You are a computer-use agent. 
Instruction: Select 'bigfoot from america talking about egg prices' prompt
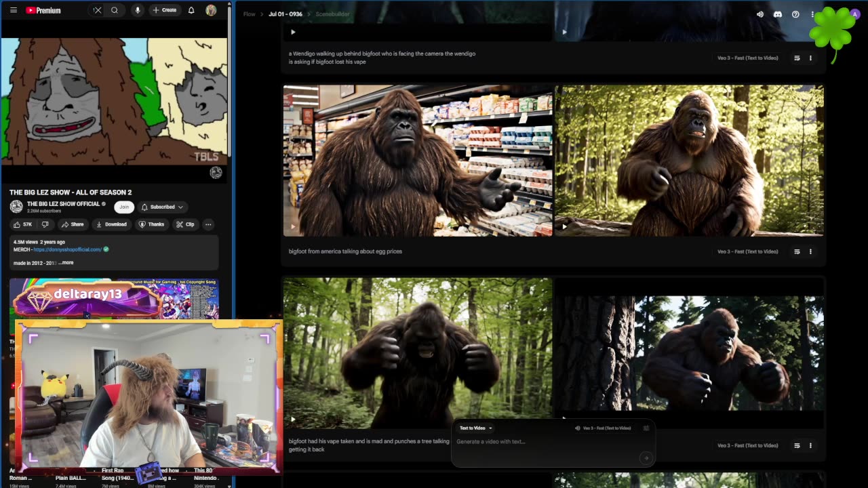pos(345,251)
